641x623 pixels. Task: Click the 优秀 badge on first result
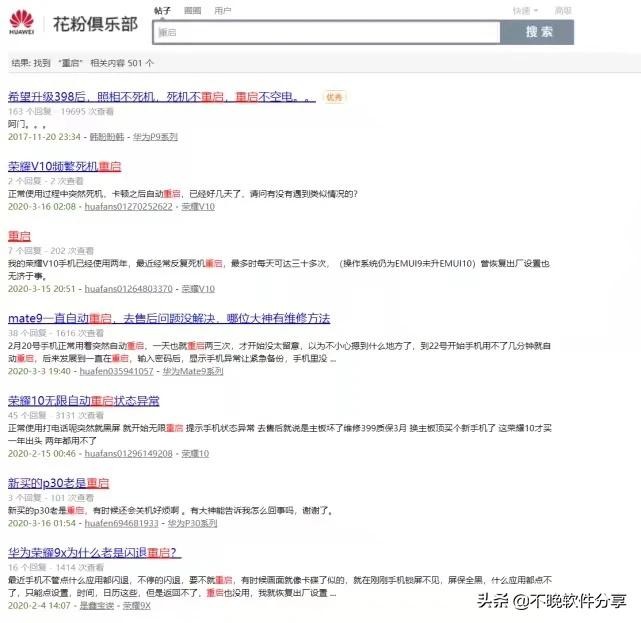tap(334, 97)
